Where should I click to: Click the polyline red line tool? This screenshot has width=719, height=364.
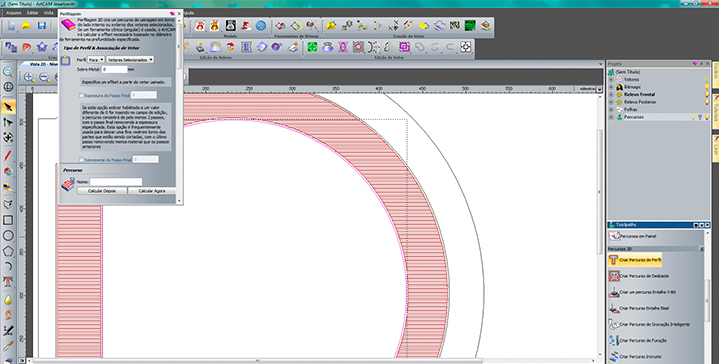(8, 156)
